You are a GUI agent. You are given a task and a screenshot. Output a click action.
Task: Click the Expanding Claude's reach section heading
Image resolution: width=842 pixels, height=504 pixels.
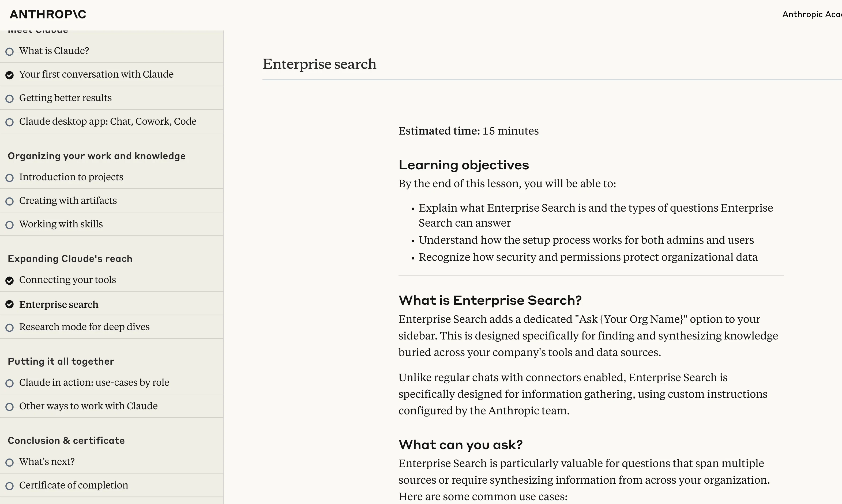[x=70, y=258]
